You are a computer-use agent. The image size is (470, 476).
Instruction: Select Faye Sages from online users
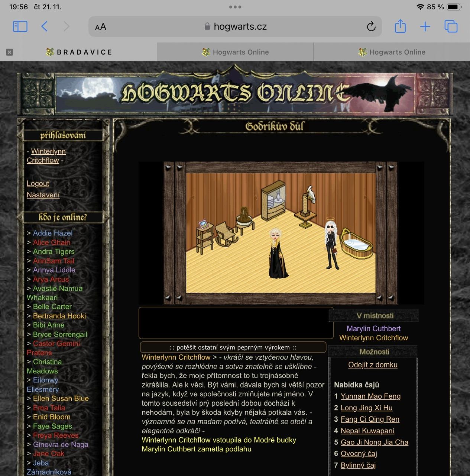52,426
